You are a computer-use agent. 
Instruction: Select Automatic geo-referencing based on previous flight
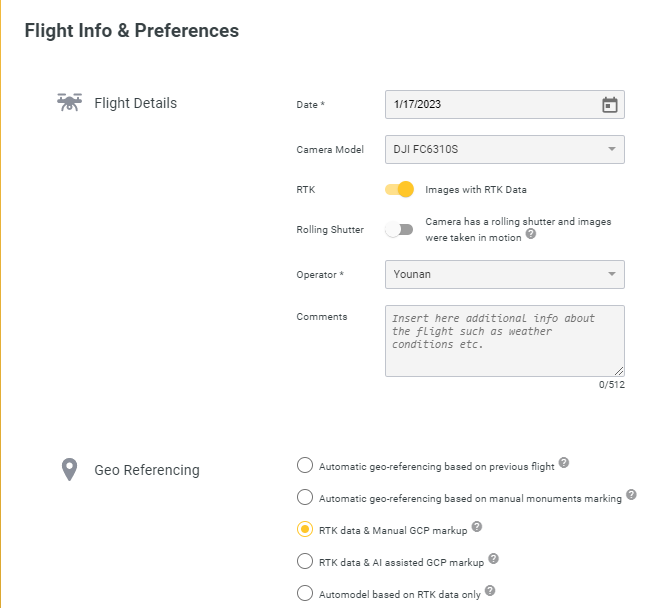click(305, 465)
